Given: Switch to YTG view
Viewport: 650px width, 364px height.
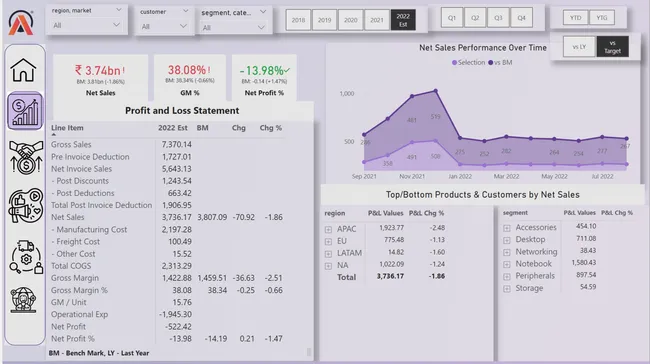Looking at the screenshot, I should point(601,17).
